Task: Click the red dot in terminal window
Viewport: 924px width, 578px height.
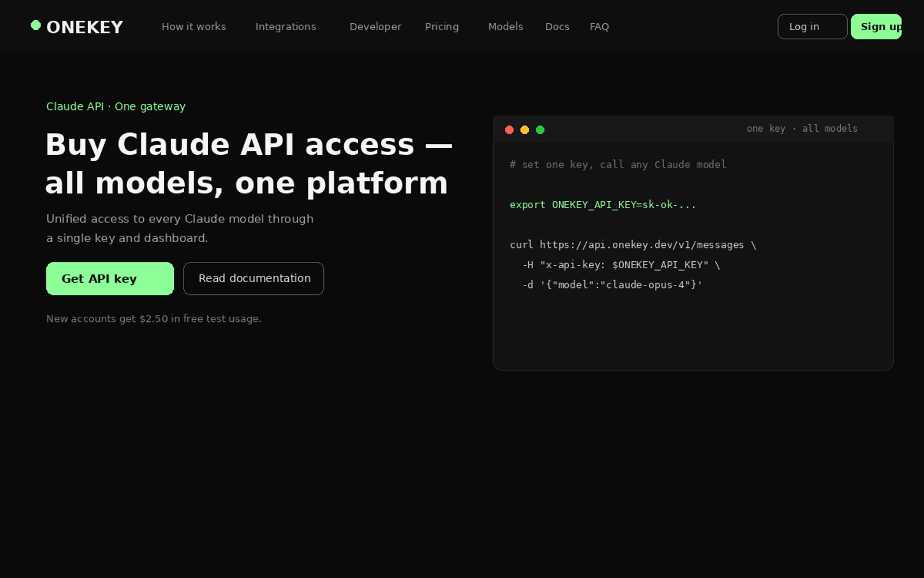Action: (509, 129)
